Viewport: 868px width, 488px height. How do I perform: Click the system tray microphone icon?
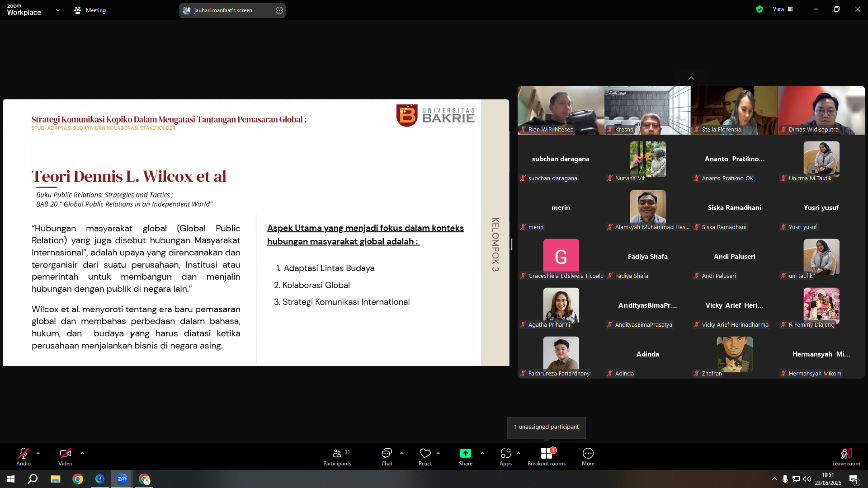[x=785, y=479]
